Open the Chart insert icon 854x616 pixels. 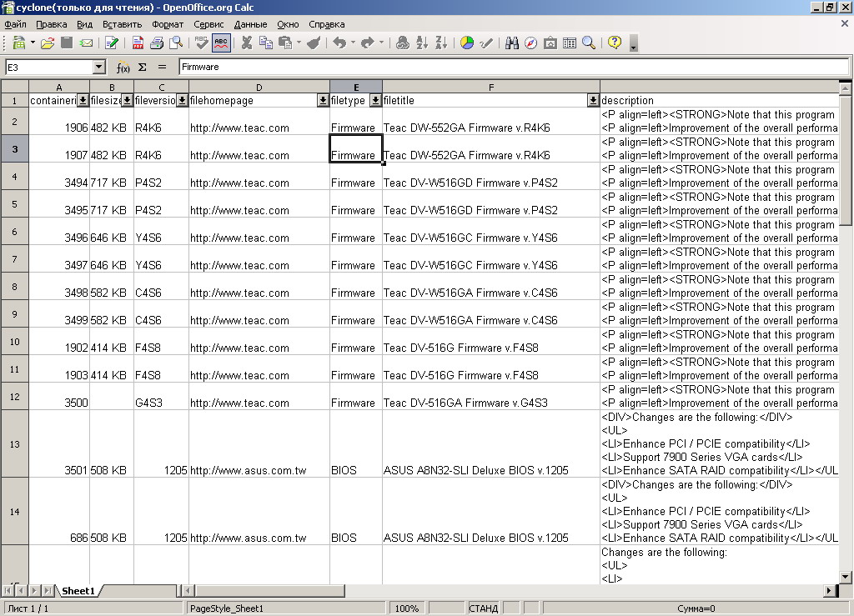[467, 43]
